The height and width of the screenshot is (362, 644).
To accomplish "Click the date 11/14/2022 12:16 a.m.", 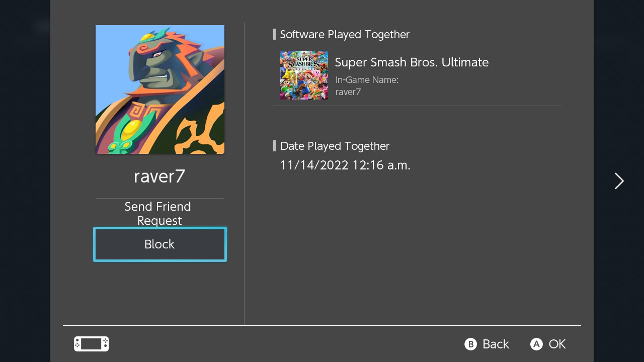I will 345,165.
